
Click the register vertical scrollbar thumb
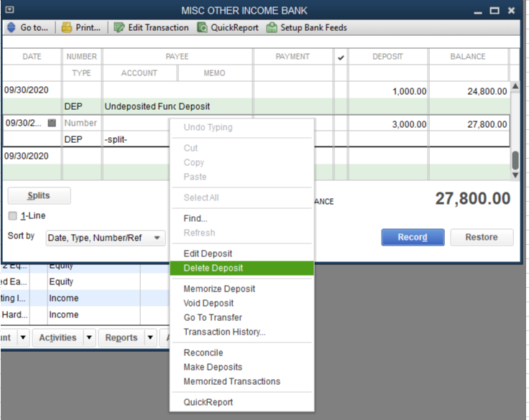pos(515,160)
